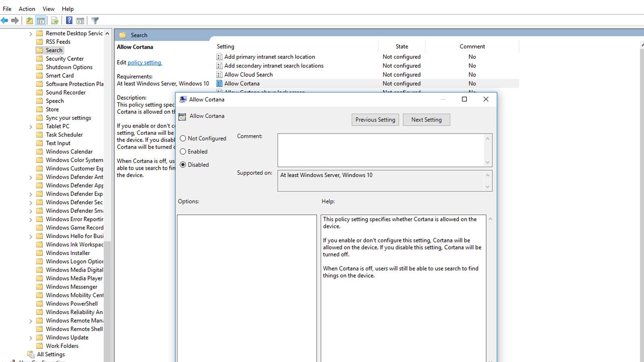Click the Sound Recorder folder icon
Image resolution: width=644 pixels, height=362 pixels.
tap(39, 93)
